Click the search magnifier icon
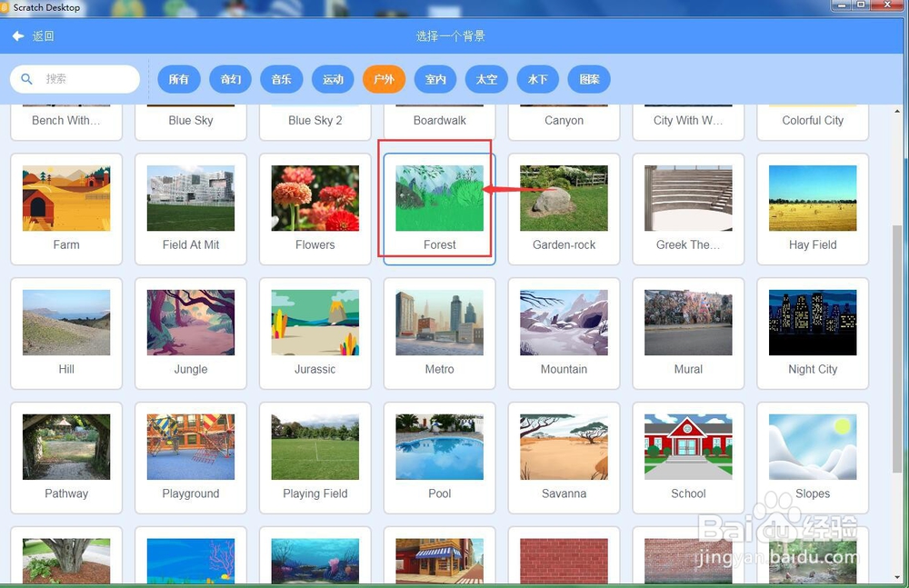The image size is (909, 588). (26, 79)
